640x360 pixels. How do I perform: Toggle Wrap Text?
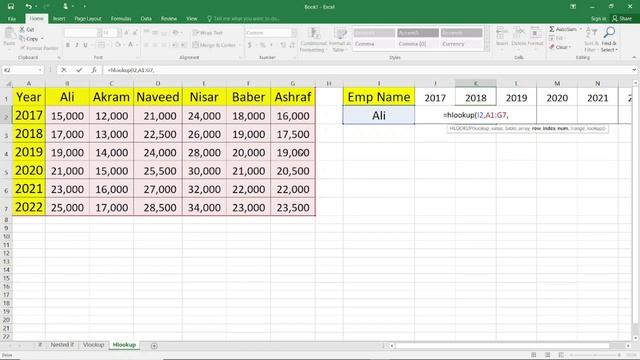pos(207,33)
